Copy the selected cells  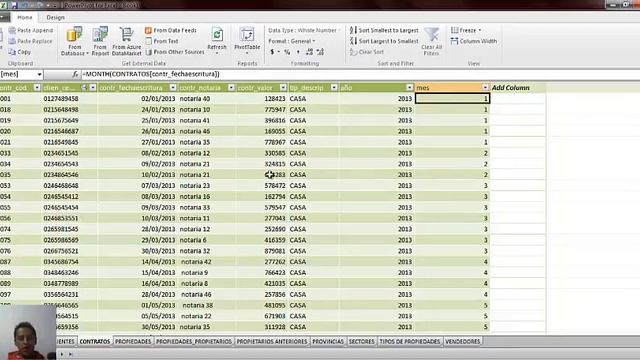coord(20,52)
